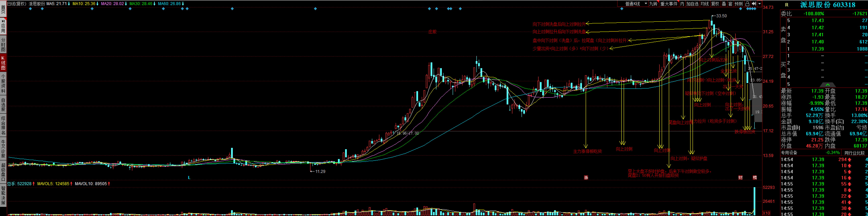Click the X10 zoom label in volume pane
The width and height of the screenshot is (868, 216).
[766, 213]
